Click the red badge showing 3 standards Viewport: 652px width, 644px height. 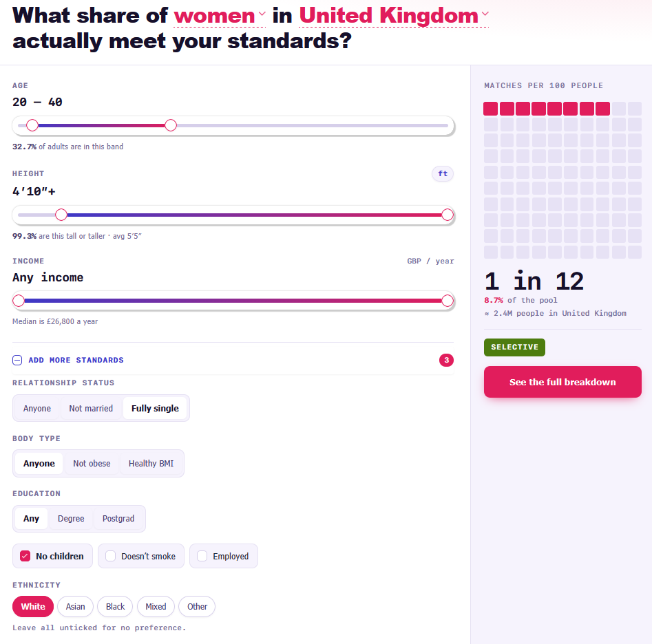[446, 360]
